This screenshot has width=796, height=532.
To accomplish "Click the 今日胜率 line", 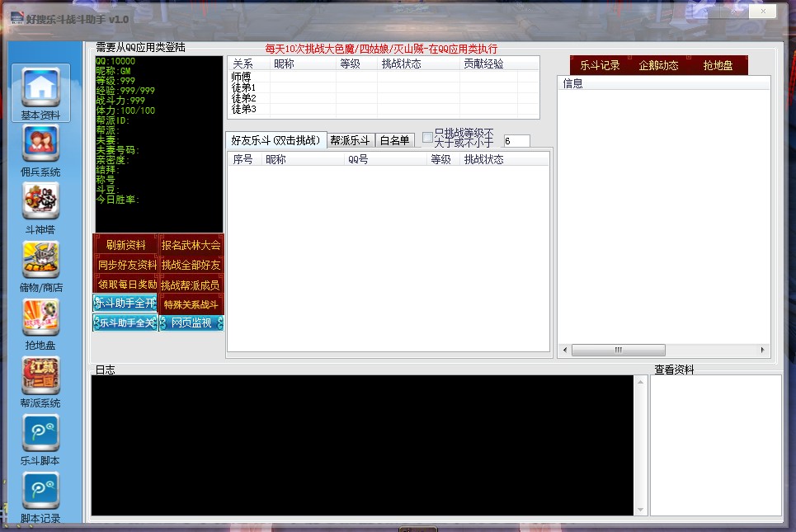I will click(118, 200).
